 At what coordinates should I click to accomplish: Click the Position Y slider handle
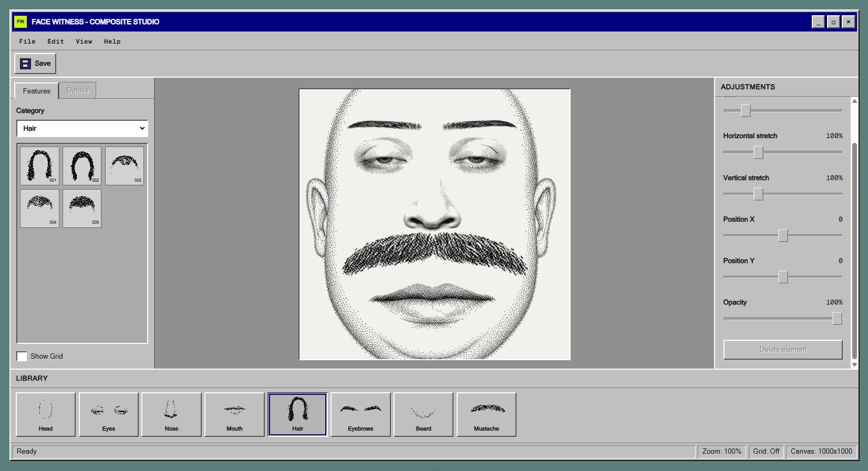pyautogui.click(x=783, y=277)
